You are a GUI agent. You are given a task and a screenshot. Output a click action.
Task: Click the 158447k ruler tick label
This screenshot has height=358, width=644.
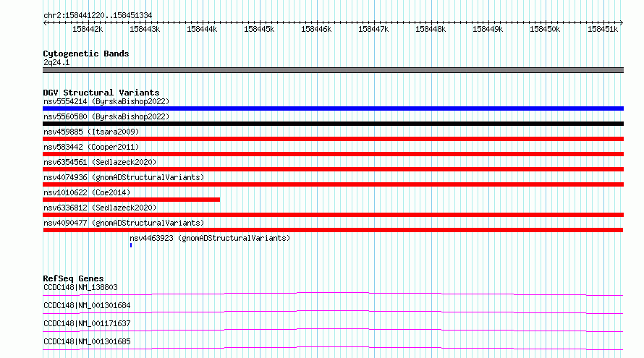(x=373, y=29)
